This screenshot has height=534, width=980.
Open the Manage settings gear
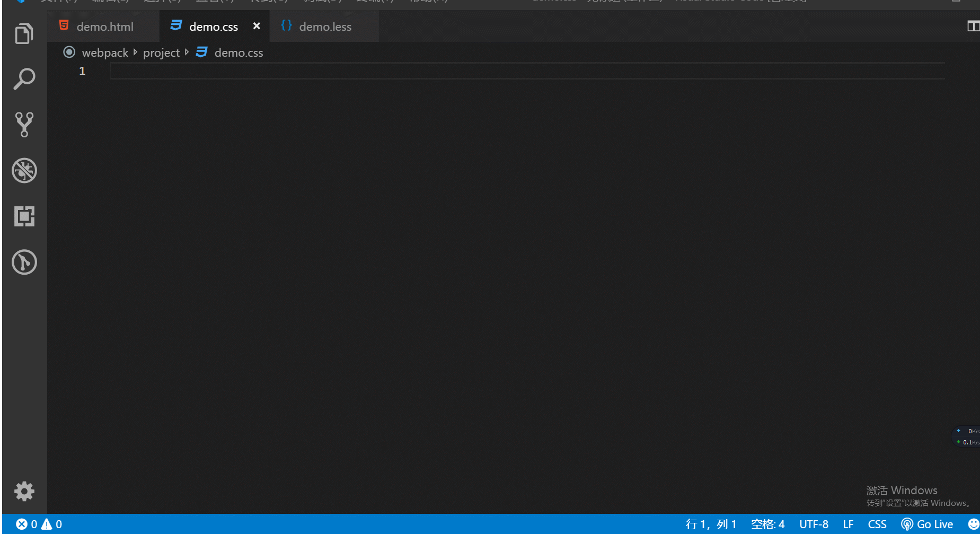pyautogui.click(x=24, y=491)
